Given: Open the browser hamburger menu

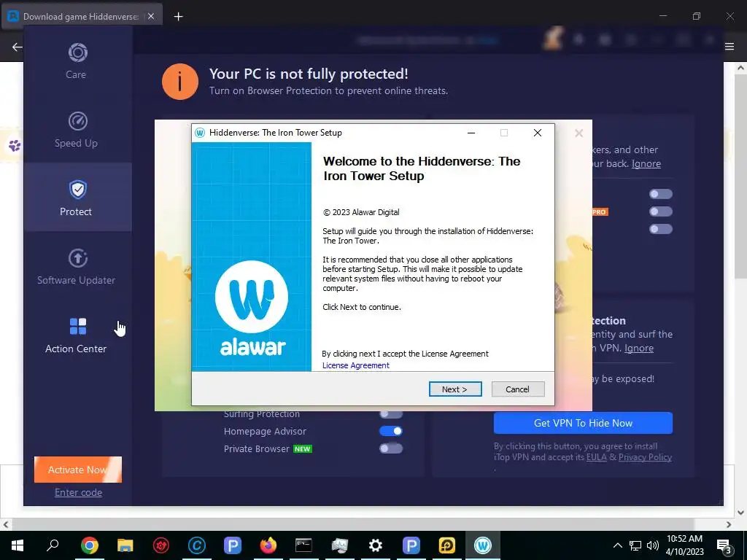Looking at the screenshot, I should [729, 46].
